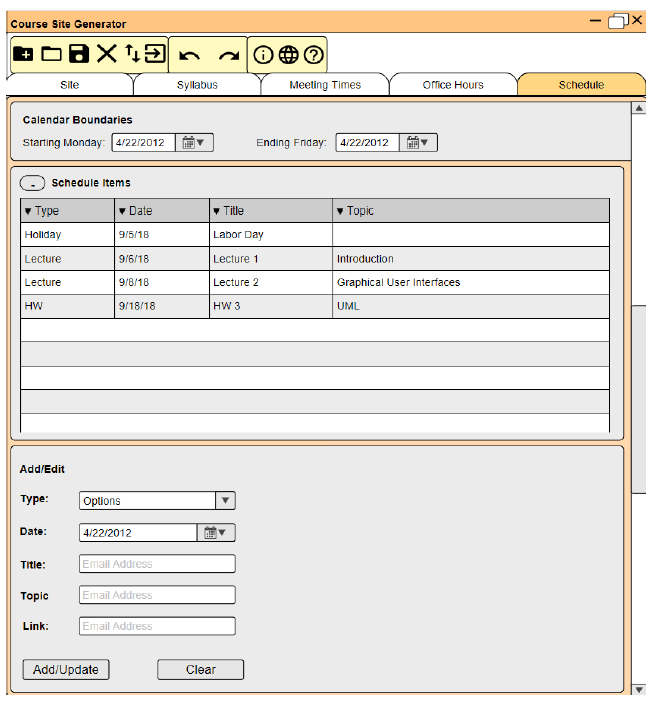Click the 9/6/18 date cell

pos(162,259)
